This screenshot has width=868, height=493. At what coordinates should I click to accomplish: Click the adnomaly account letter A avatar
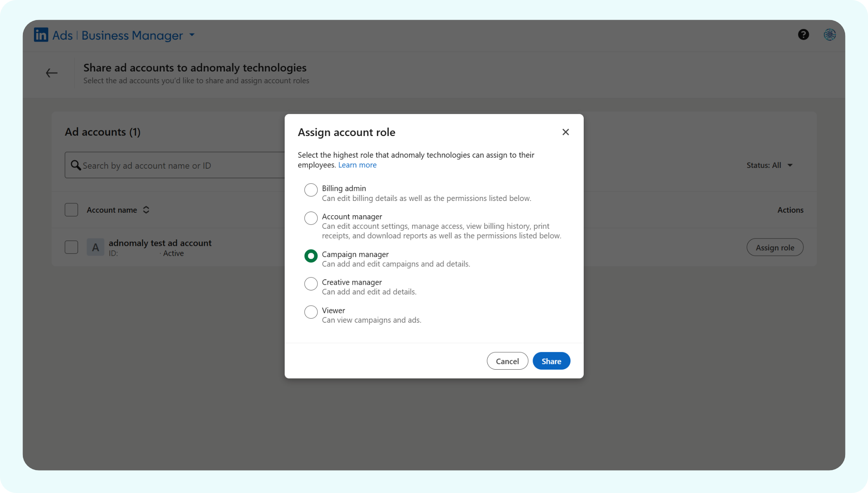(95, 247)
